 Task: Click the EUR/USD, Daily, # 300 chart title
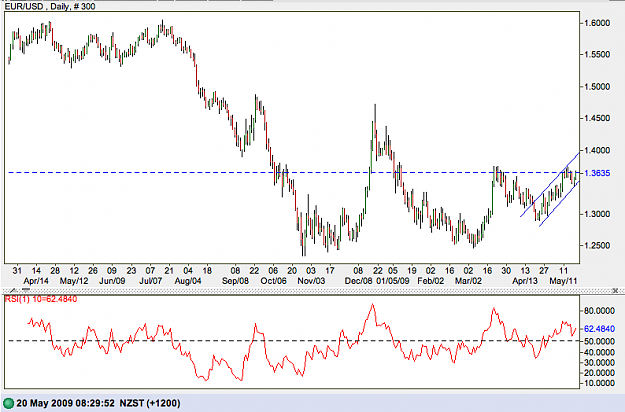(50, 6)
